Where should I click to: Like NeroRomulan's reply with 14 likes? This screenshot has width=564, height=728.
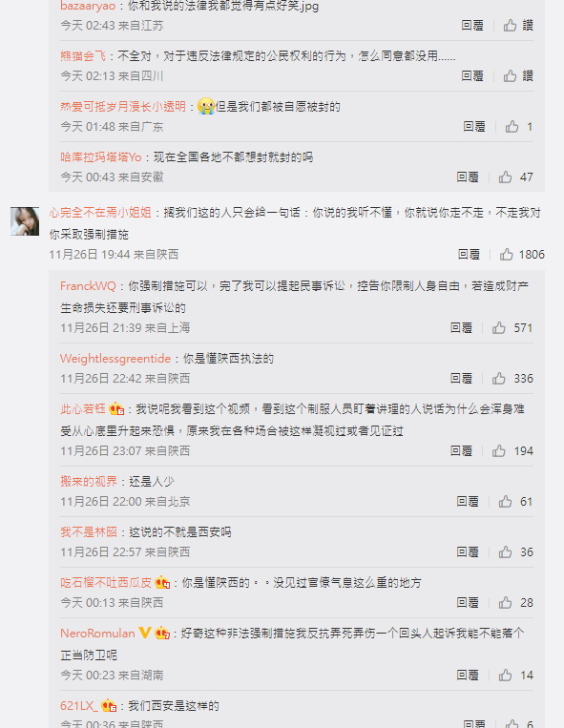click(505, 676)
